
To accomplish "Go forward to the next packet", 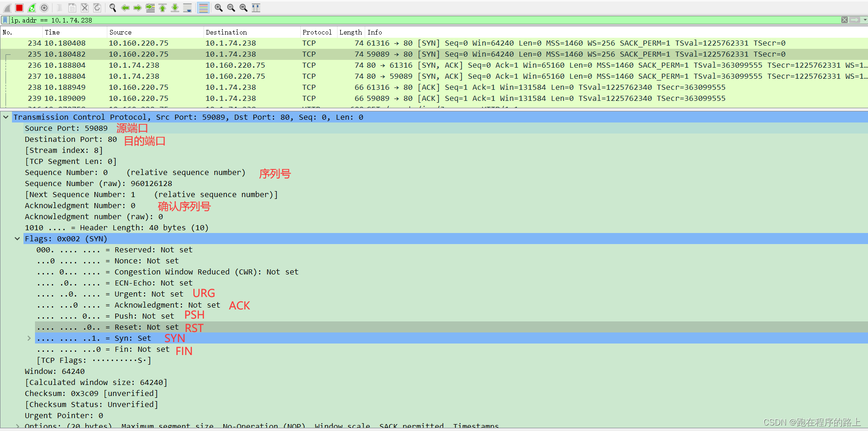I will (x=138, y=8).
